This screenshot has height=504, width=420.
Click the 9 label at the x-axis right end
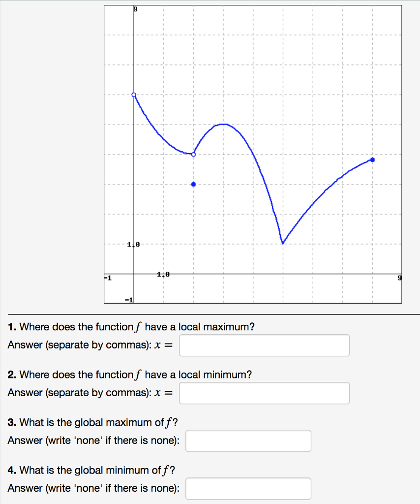(399, 278)
